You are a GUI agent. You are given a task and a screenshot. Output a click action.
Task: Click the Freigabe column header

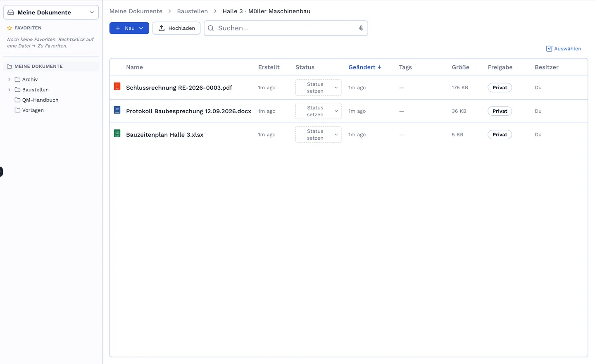[x=500, y=67]
